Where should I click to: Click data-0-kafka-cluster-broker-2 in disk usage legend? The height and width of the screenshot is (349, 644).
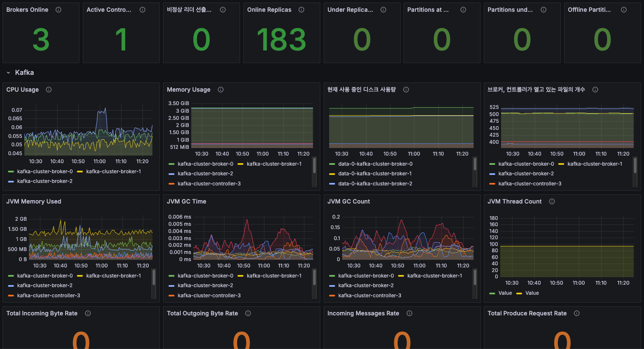point(375,184)
